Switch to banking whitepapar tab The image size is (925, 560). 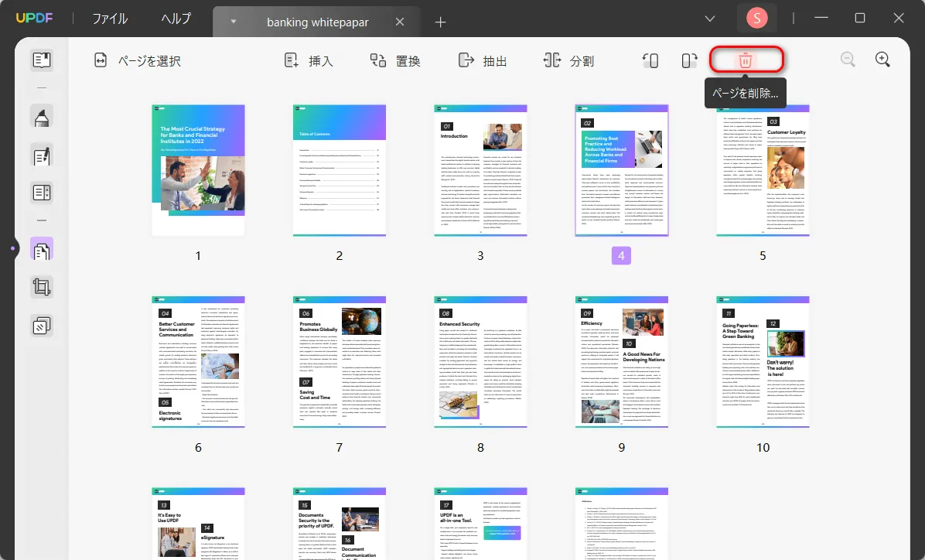[x=317, y=22]
